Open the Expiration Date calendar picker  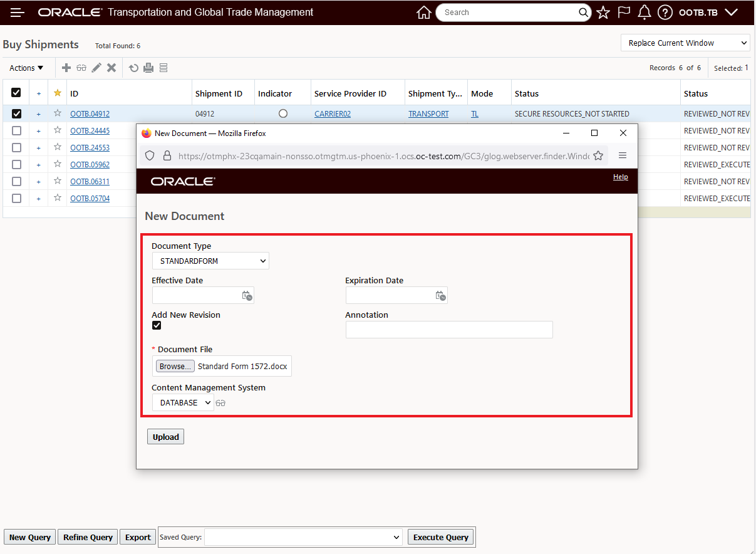(x=440, y=296)
